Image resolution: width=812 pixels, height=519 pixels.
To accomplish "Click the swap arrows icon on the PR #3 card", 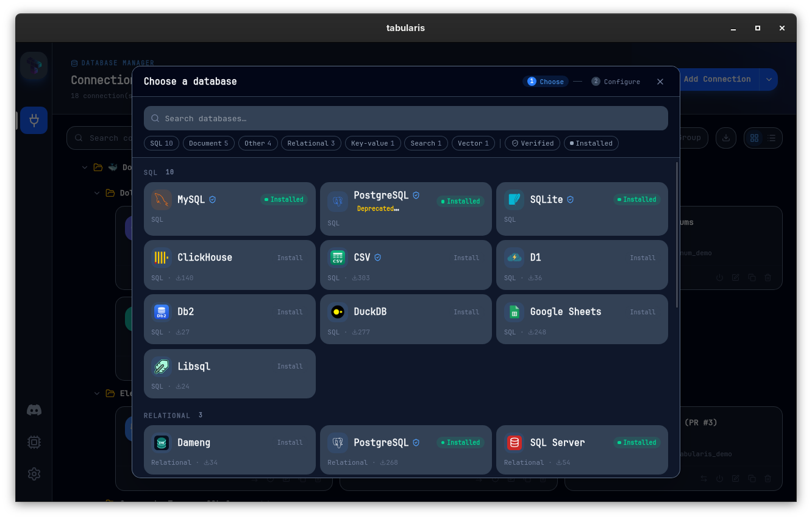I will [x=703, y=479].
